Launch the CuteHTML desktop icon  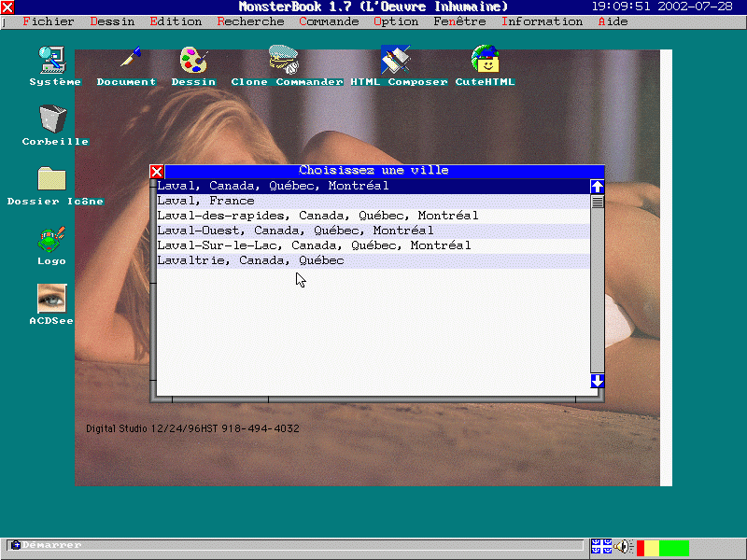[x=485, y=61]
